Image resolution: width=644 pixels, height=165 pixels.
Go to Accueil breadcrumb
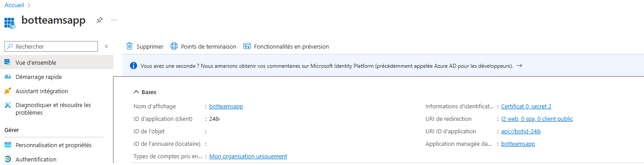[14, 5]
